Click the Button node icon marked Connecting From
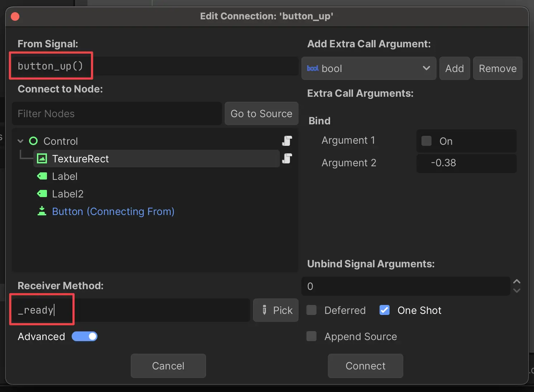This screenshot has width=534, height=392. click(x=42, y=211)
